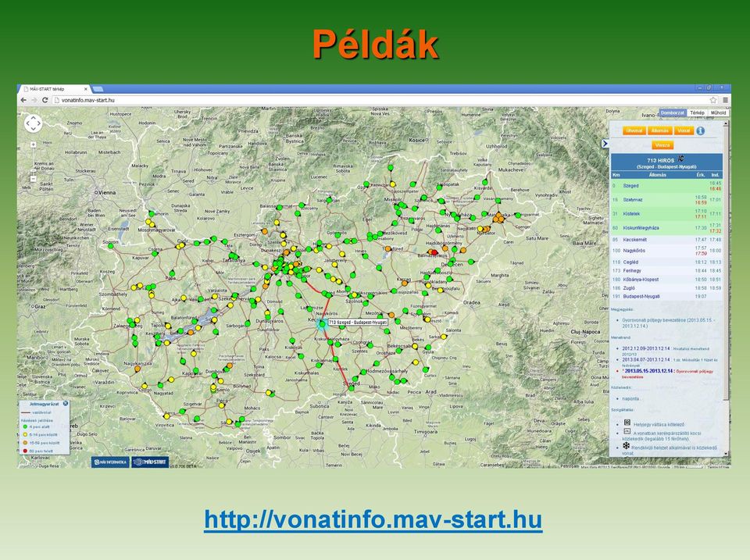Click the orange Állomás button
Screen dimensions: 750x560
pos(659,130)
